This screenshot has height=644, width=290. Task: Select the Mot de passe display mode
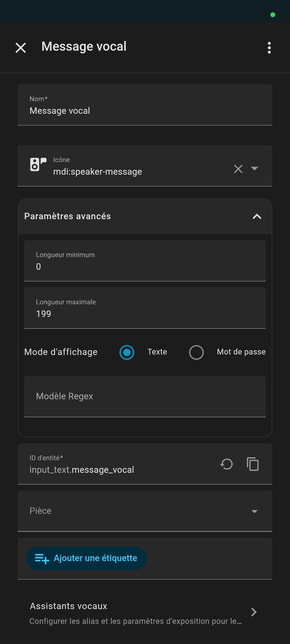(x=196, y=352)
